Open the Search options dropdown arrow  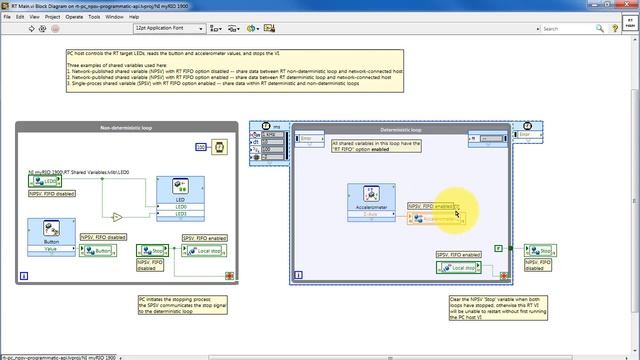click(538, 29)
